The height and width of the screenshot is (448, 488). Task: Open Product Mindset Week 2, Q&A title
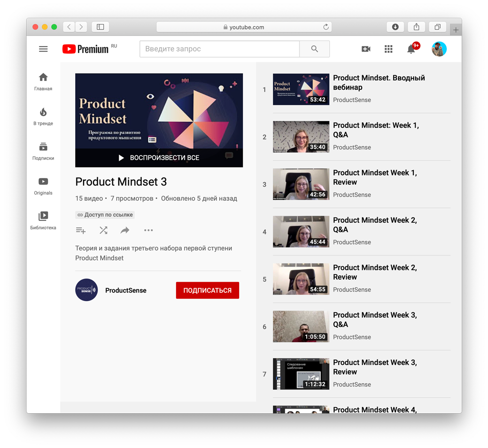375,224
